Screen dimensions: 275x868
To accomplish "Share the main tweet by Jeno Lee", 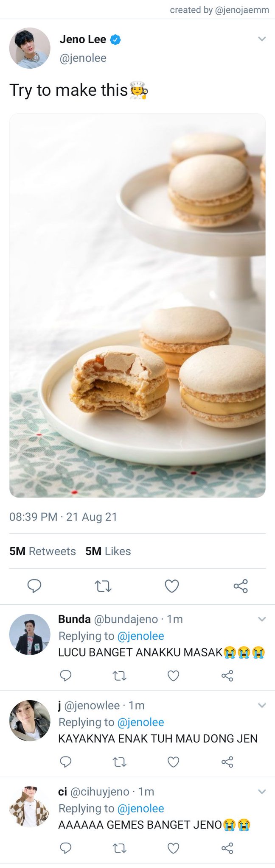I will 241,586.
